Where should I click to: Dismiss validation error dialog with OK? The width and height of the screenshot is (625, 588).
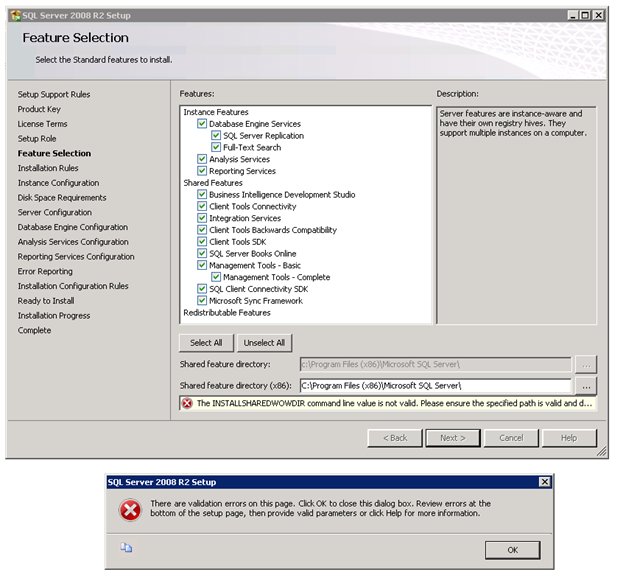pyautogui.click(x=513, y=550)
